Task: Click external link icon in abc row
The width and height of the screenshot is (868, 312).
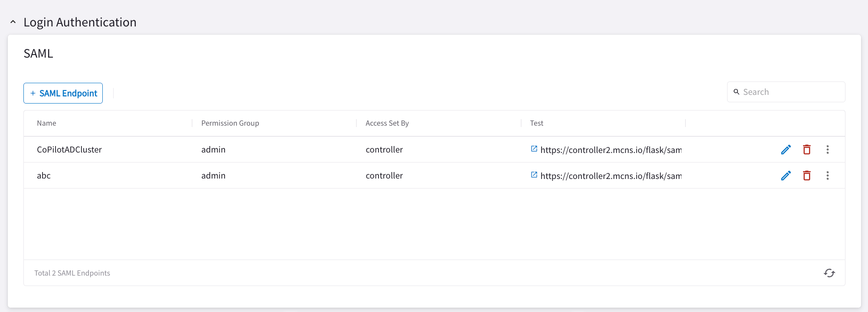Action: [x=534, y=175]
